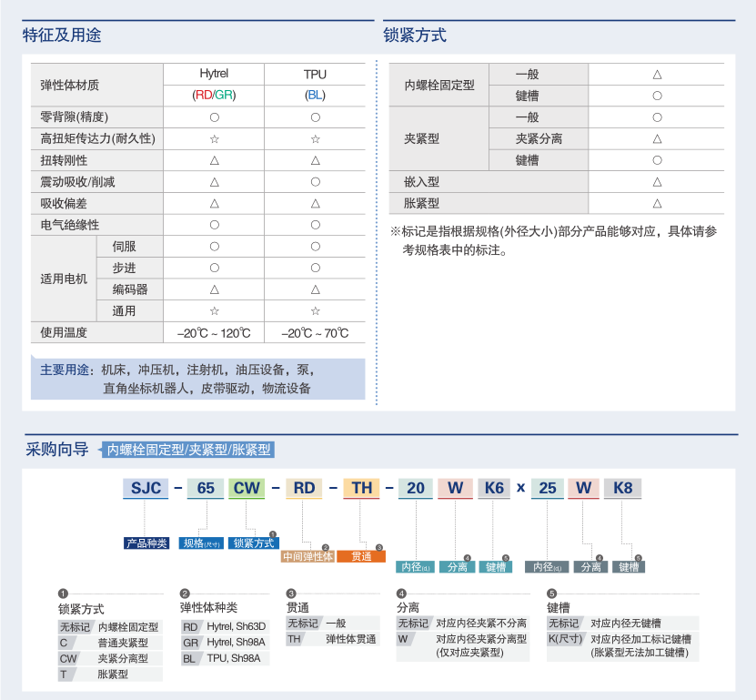Click the orange TH code box
Image resolution: width=756 pixels, height=700 pixels.
click(x=361, y=488)
